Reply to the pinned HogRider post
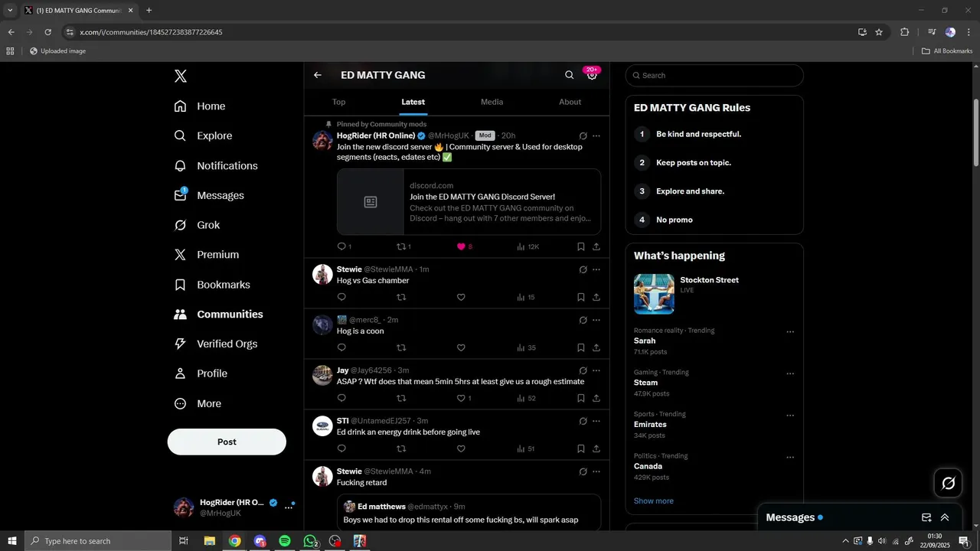The image size is (980, 551). coord(341,246)
